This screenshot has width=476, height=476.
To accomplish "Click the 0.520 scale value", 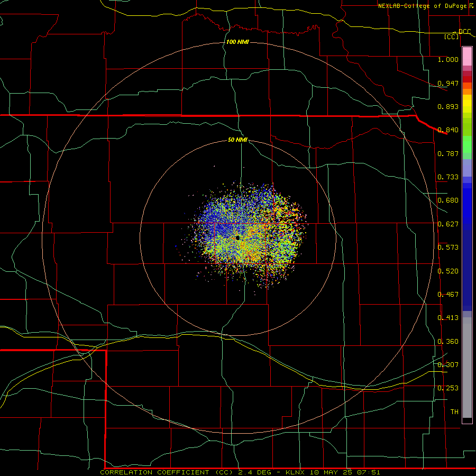I will coord(448,271).
